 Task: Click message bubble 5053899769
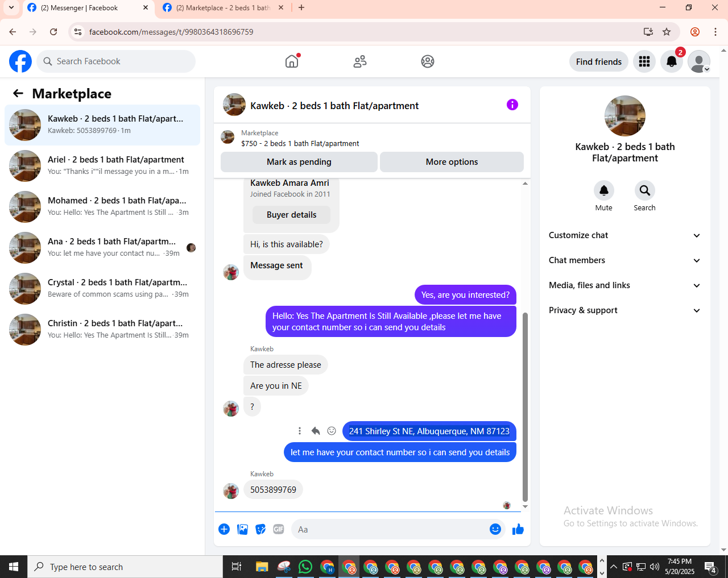click(x=273, y=489)
